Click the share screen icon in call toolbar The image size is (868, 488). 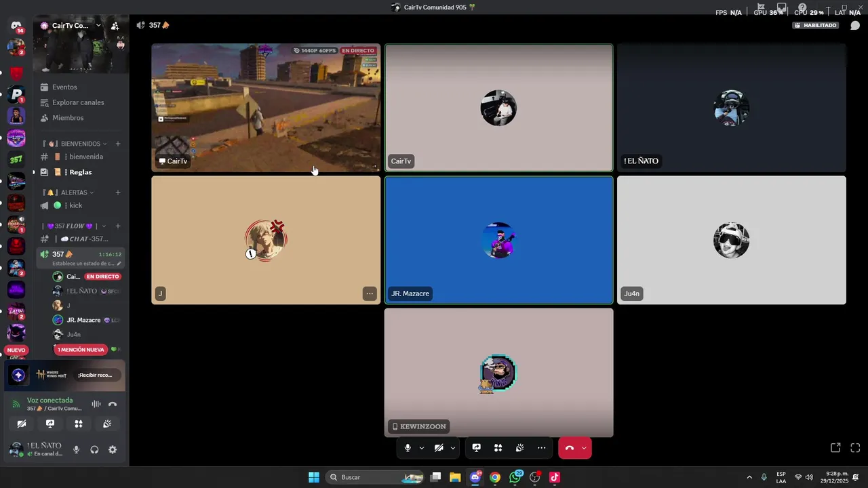(477, 448)
